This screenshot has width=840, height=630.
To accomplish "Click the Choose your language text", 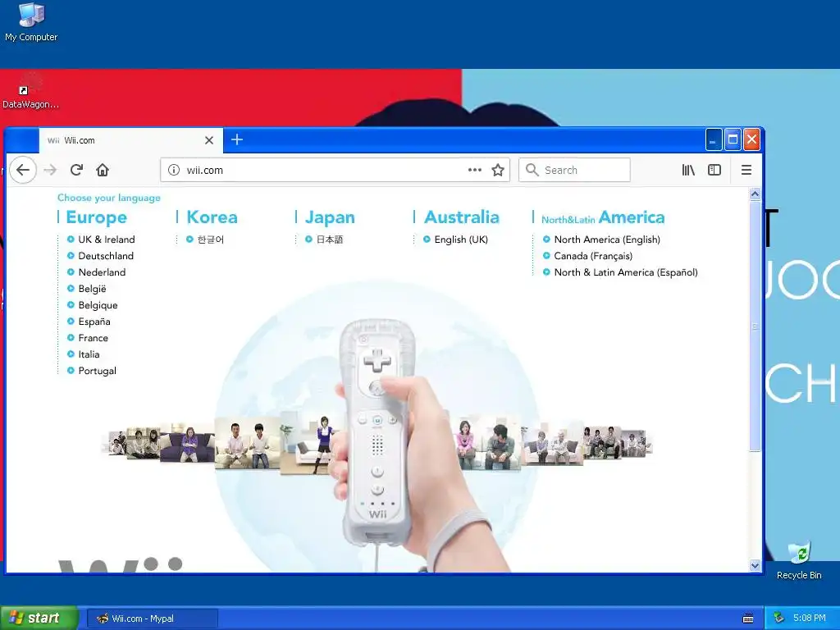I will coord(109,198).
